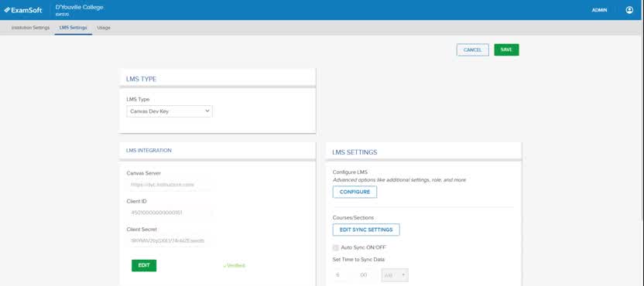Click the Client Secret field
644x286 pixels.
[170, 240]
